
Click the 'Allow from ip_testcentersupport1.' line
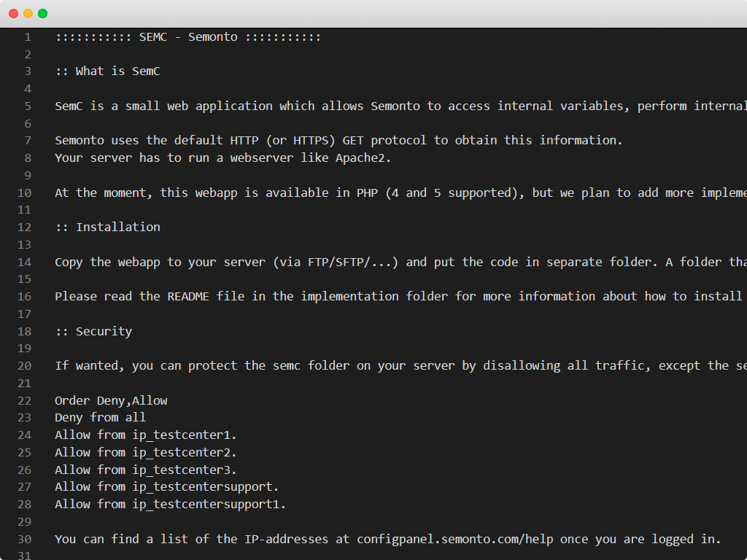[x=170, y=505]
